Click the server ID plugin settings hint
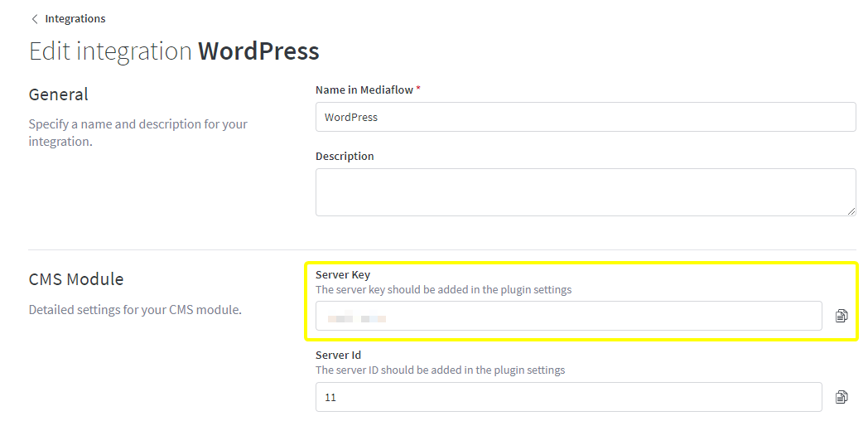This screenshot has height=421, width=868. point(440,370)
